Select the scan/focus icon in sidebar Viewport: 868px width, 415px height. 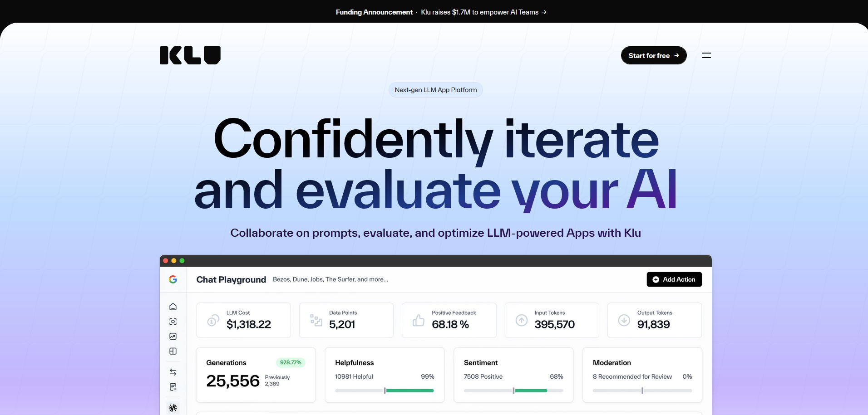pos(173,322)
